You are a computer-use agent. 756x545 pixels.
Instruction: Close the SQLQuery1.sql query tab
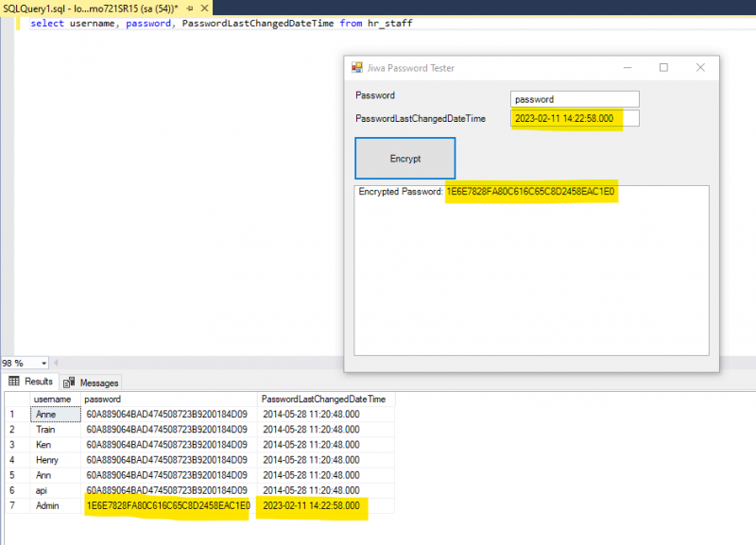click(203, 7)
